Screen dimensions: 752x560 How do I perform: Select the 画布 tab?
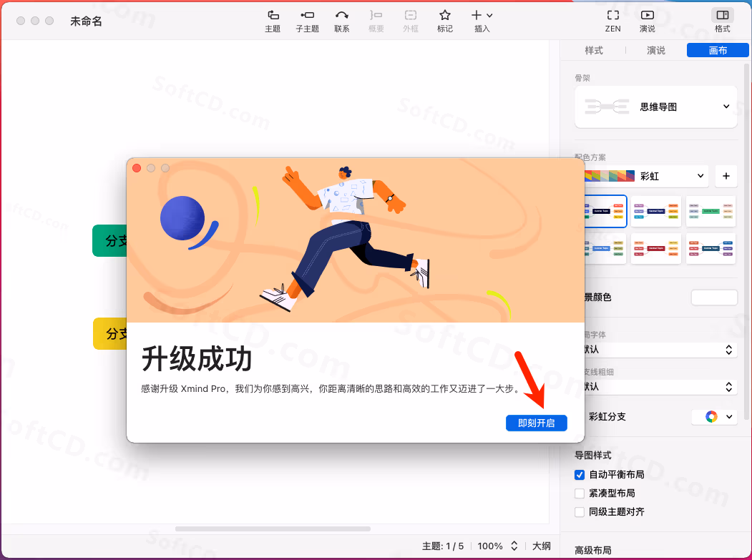718,50
